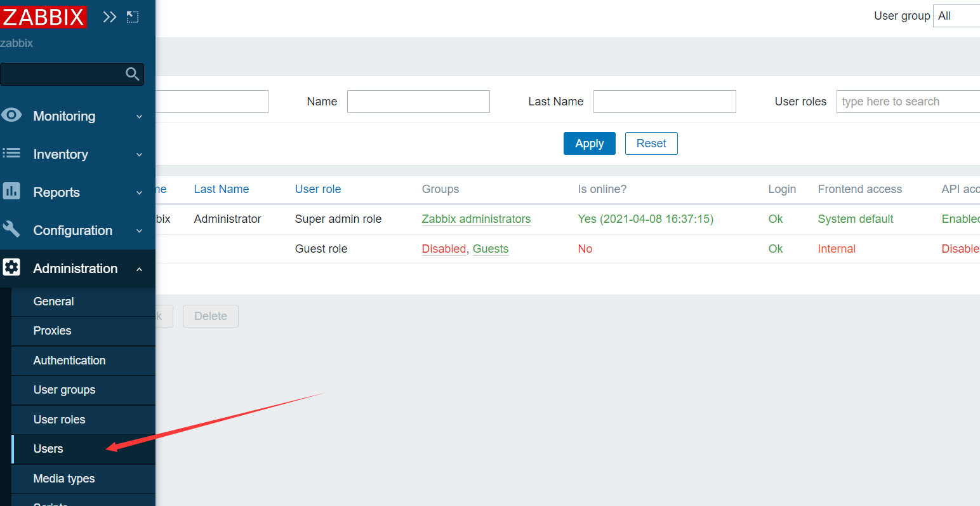Toggle kiosk mode icon beside the logo
Viewport: 980px width, 506px height.
[x=133, y=17]
